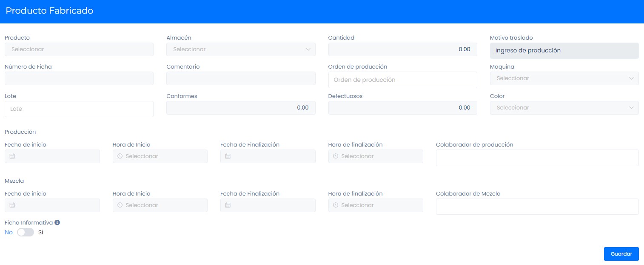Click calendar icon in Mezcla Fecha de inicio
The image size is (644, 265).
pyautogui.click(x=12, y=205)
